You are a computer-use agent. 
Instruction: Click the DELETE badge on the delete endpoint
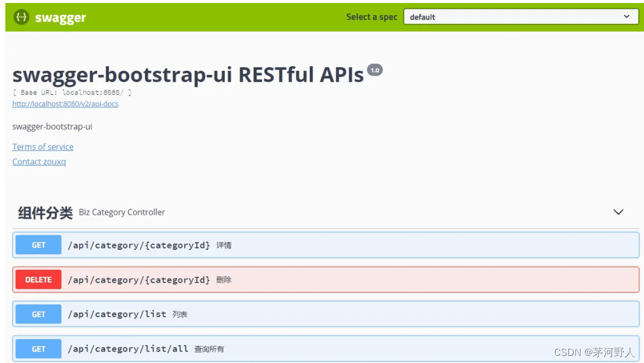pos(38,279)
